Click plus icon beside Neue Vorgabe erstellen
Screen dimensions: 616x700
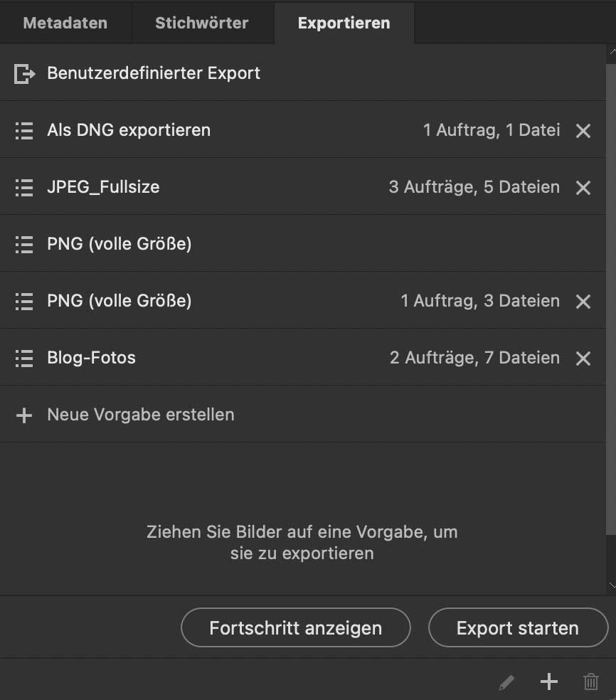point(24,415)
